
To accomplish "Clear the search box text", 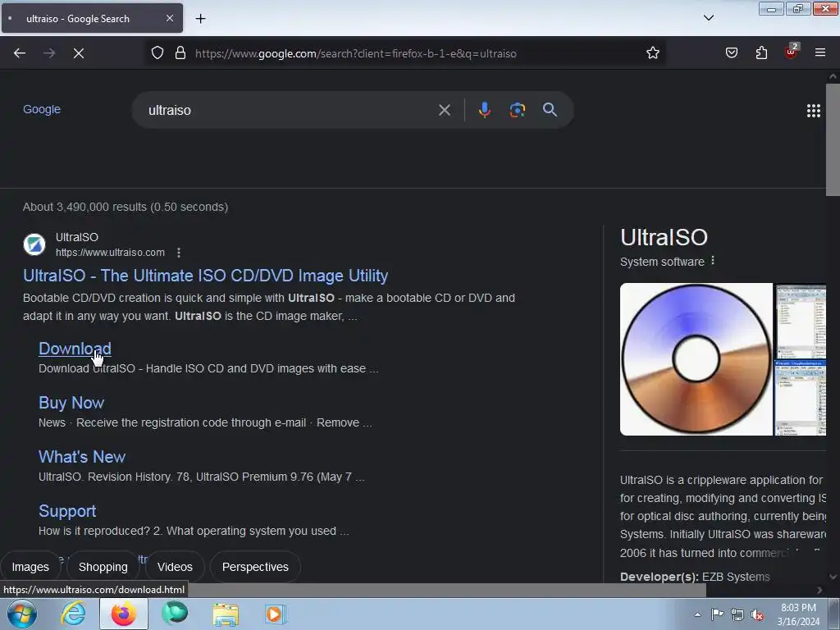I will click(444, 110).
